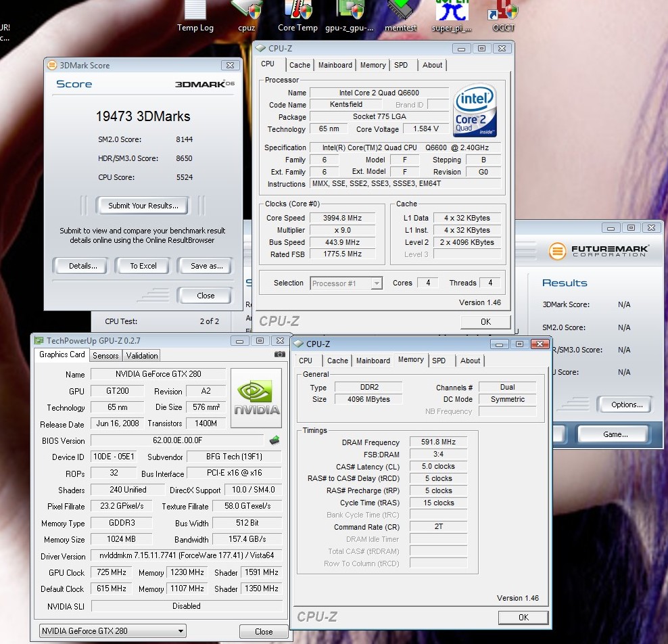Click GPU-Z BIOS Version field 62.00.0E.00.0F
This screenshot has width=668, height=644.
(177, 440)
